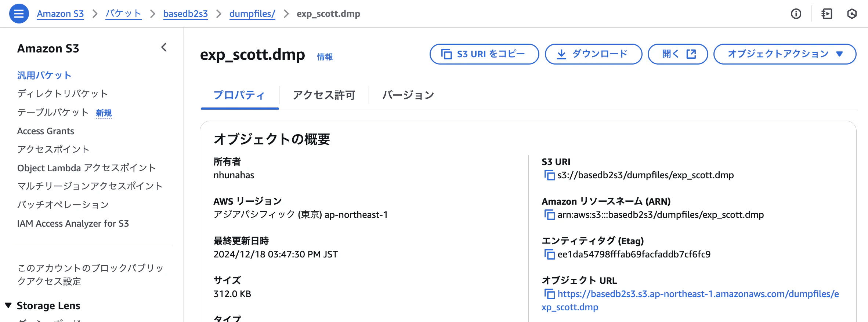The image size is (868, 322).
Task: Open the hamburger navigation menu icon
Action: pyautogui.click(x=19, y=14)
